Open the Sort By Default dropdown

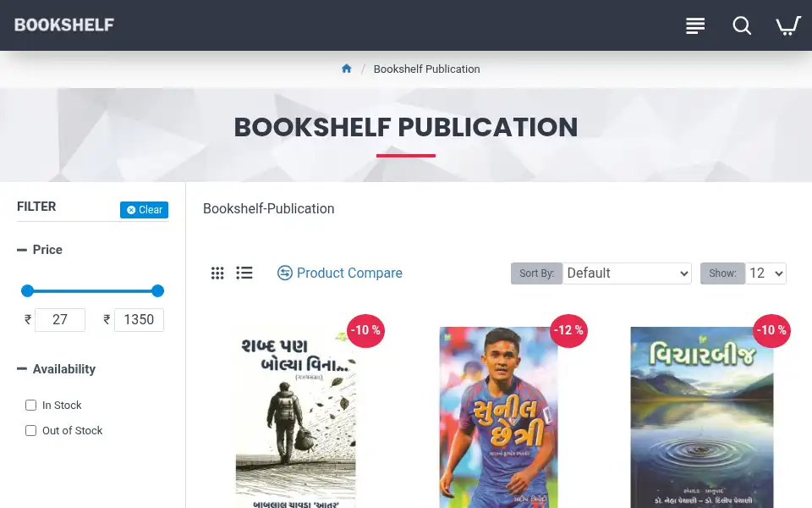[627, 273]
